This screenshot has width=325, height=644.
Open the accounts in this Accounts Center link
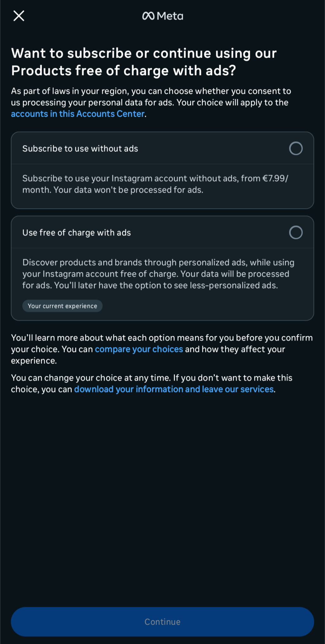(78, 114)
